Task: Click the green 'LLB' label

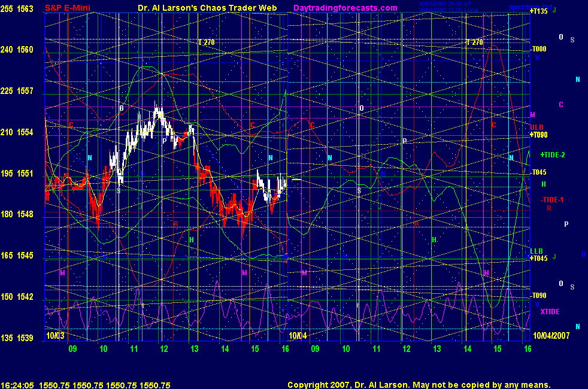Action: (x=537, y=251)
